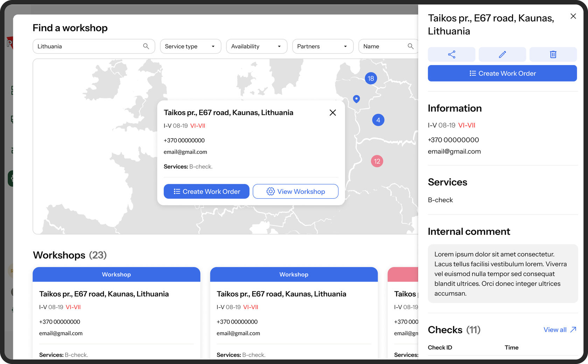
Task: Close the map popup card
Action: pyautogui.click(x=332, y=112)
